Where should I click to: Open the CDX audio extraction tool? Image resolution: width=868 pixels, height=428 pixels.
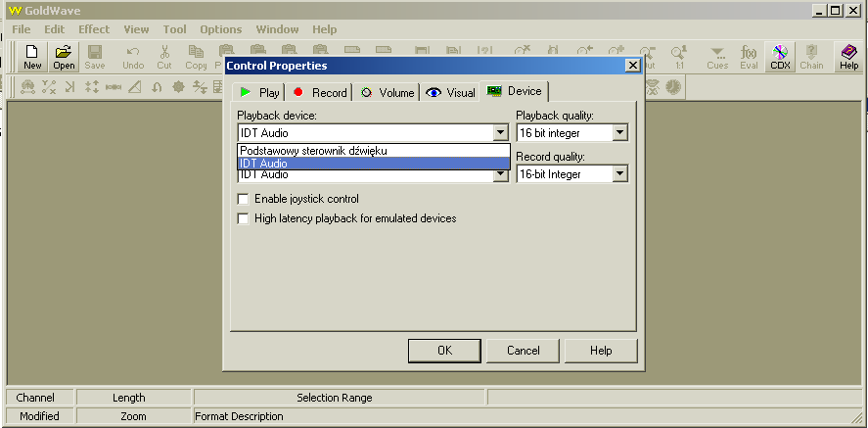click(780, 58)
